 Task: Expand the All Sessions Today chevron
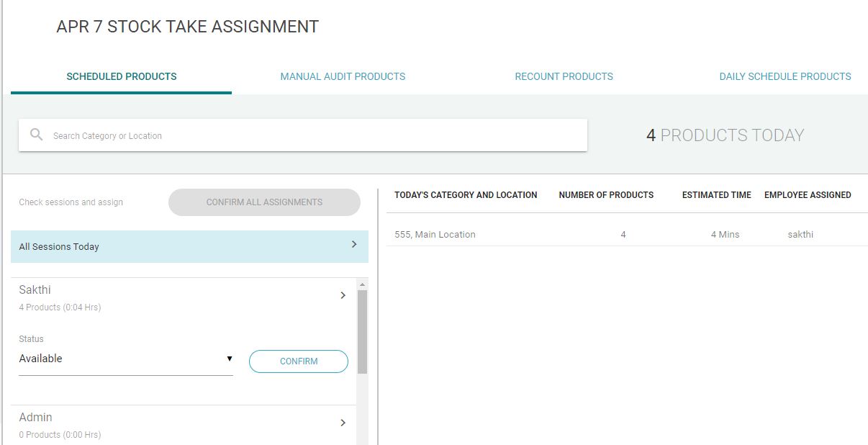click(x=354, y=245)
